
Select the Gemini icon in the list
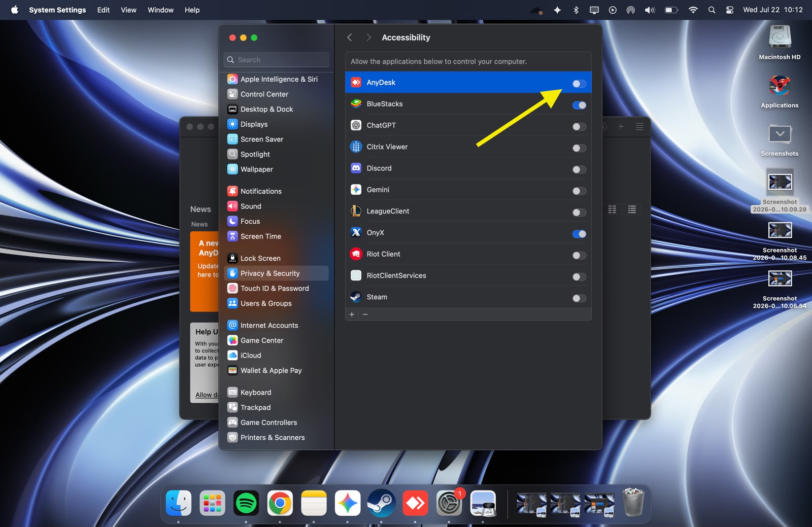(356, 190)
